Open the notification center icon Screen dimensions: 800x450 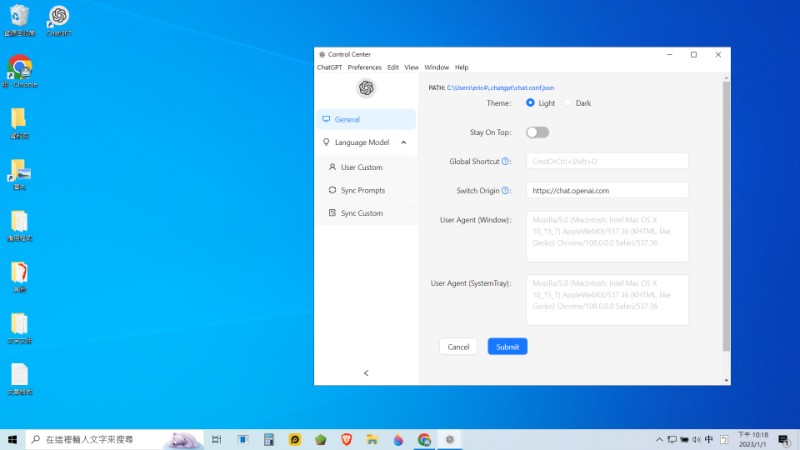(x=784, y=439)
